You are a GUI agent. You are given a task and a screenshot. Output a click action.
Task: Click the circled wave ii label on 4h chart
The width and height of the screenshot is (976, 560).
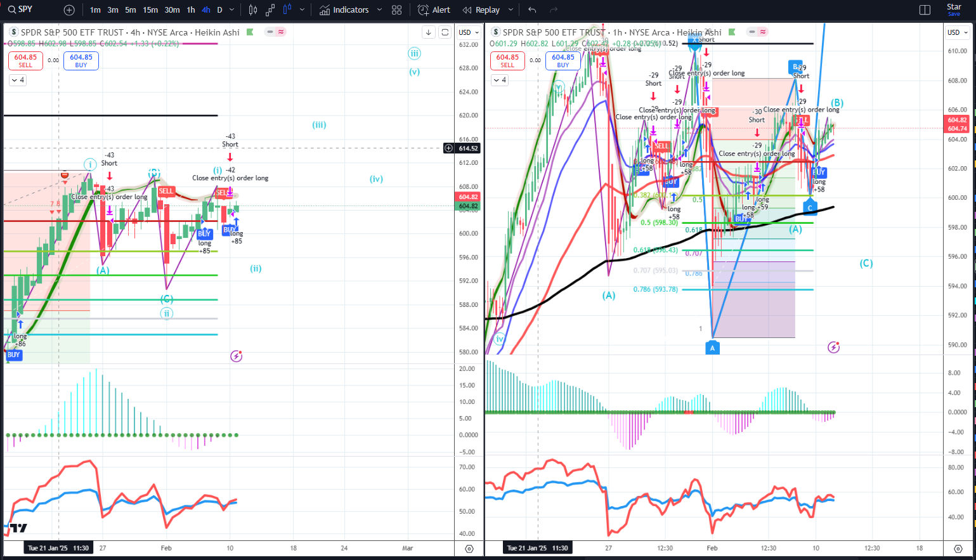tap(166, 313)
